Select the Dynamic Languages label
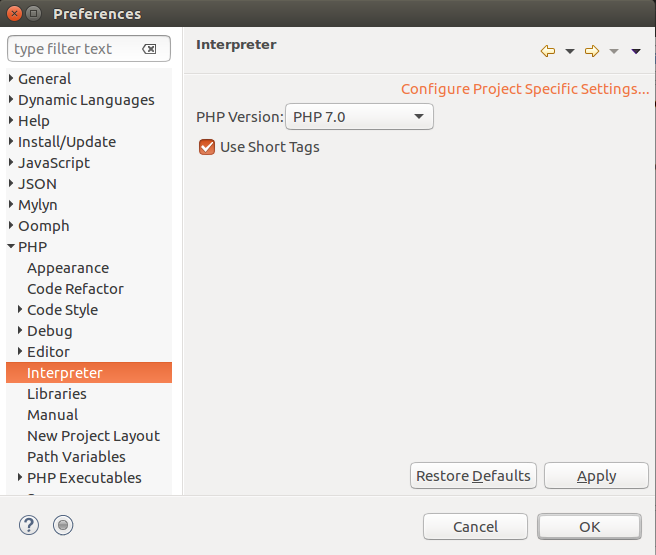 click(86, 100)
